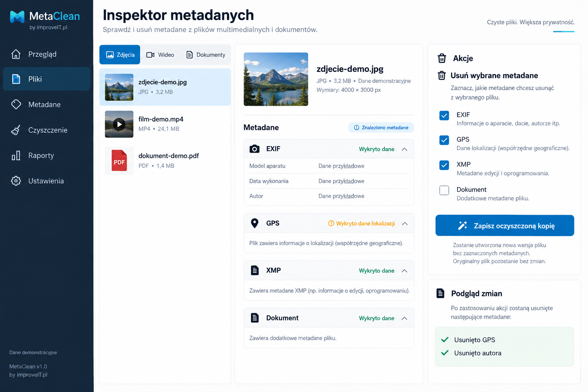Click the Data wykonania row label
Image resolution: width=588 pixels, height=392 pixels.
click(269, 181)
